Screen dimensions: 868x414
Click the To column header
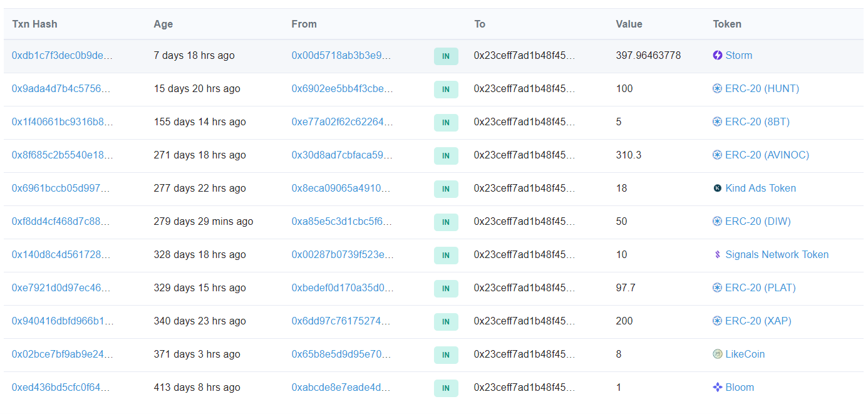480,24
